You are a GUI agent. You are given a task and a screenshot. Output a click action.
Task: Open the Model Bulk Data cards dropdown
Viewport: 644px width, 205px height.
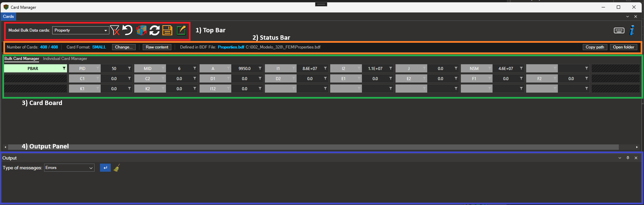81,30
